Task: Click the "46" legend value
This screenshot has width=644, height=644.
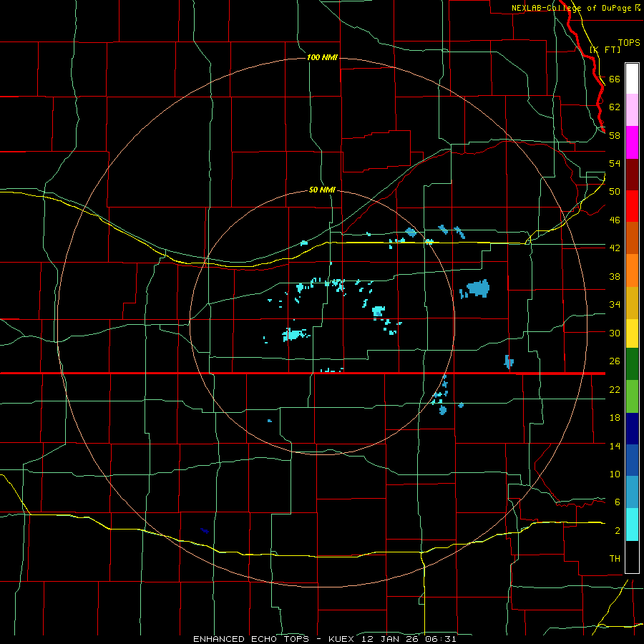Action: 615,220
